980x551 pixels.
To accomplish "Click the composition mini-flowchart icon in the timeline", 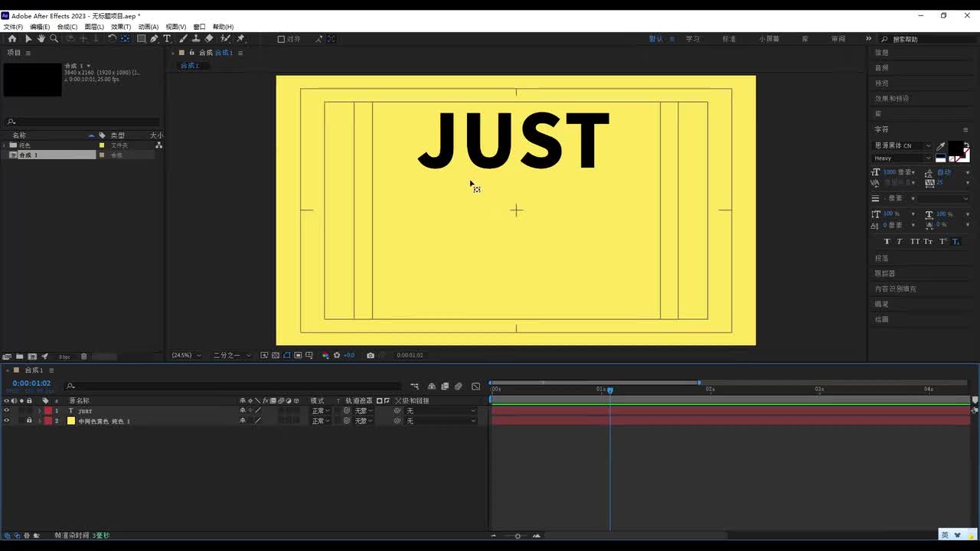I will click(x=415, y=386).
